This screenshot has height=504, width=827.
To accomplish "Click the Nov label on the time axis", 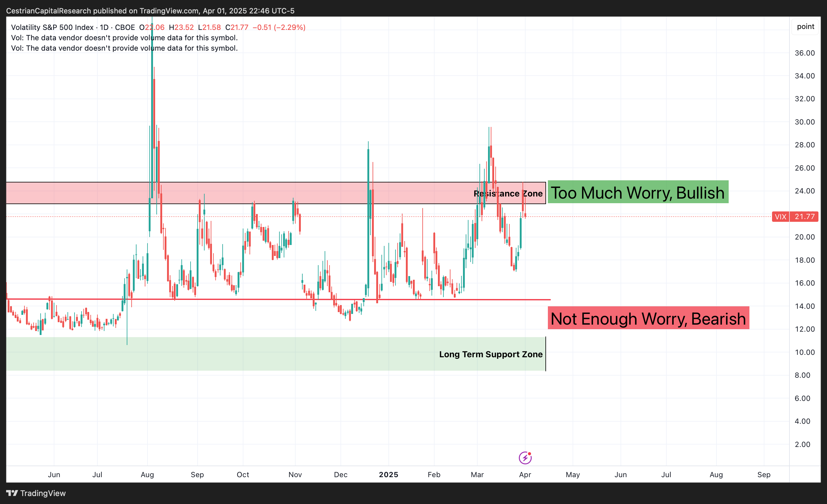I will [295, 474].
